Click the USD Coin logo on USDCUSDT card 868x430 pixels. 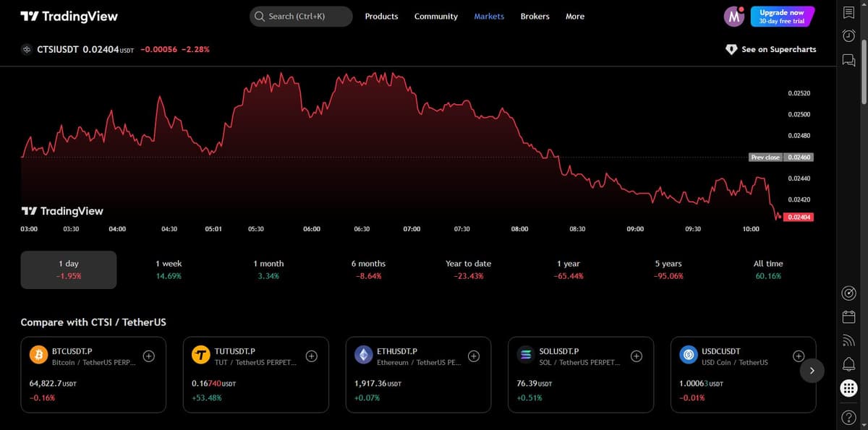[x=689, y=356]
